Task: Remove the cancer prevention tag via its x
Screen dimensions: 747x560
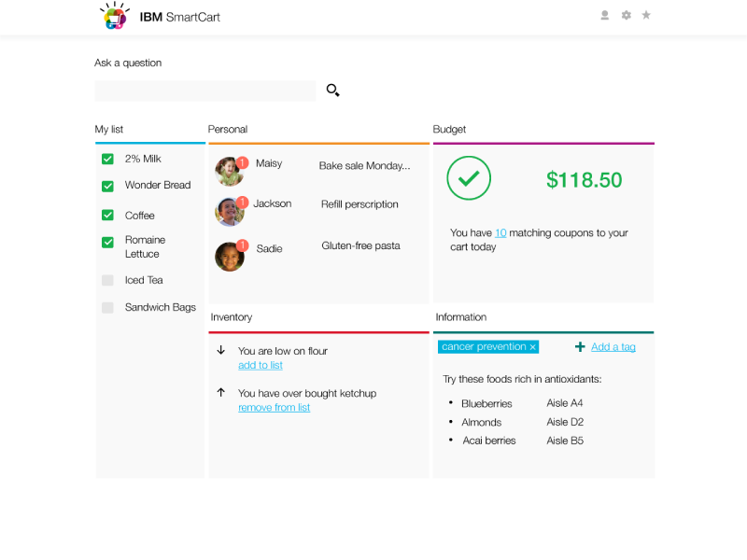Action: pyautogui.click(x=532, y=346)
